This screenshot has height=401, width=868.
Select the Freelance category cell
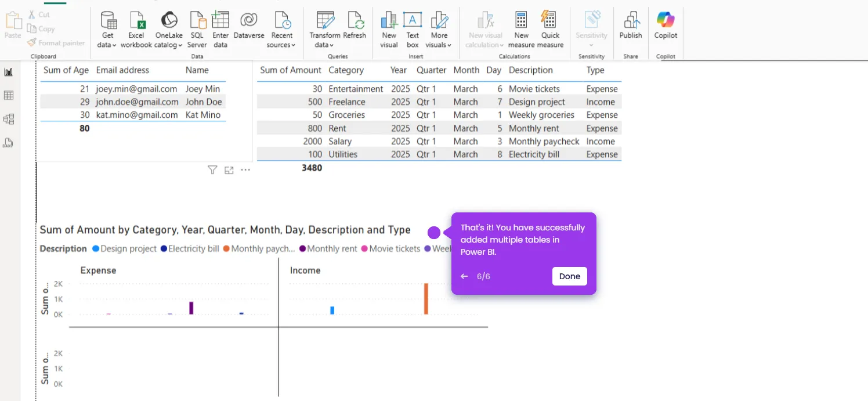(x=347, y=102)
